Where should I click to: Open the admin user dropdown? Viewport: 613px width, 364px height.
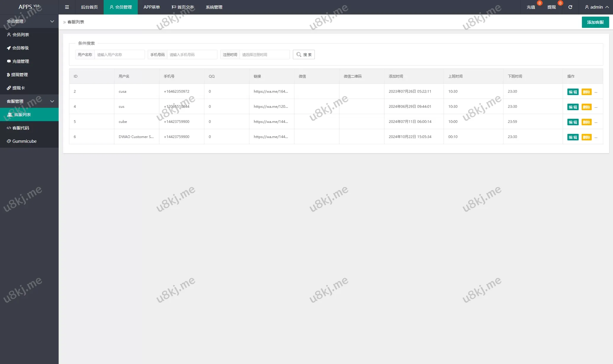tap(596, 7)
